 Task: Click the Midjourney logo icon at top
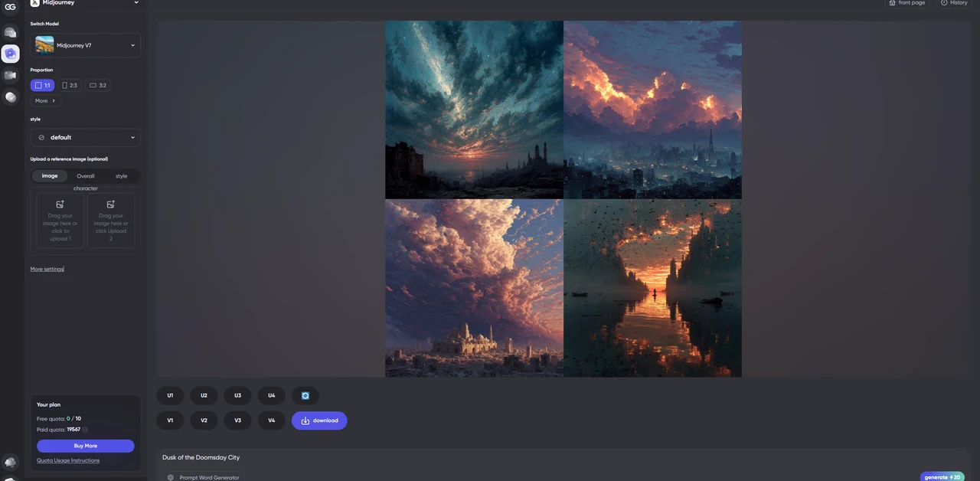35,3
